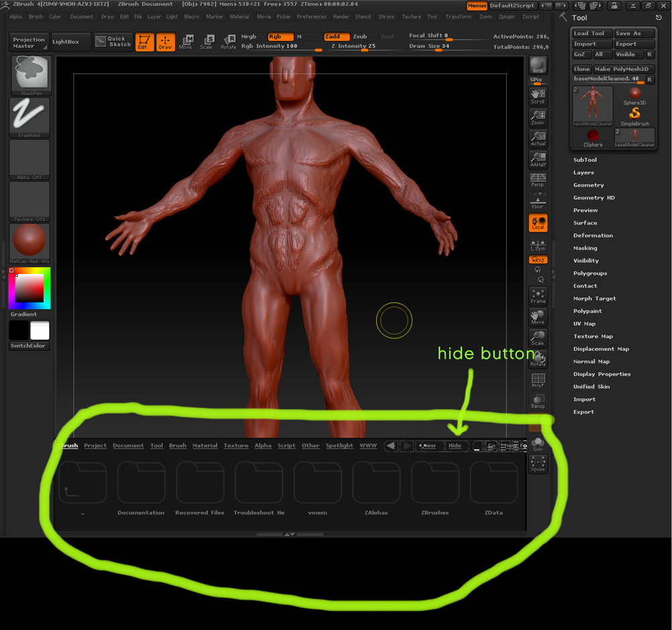Open Quick Sketch

click(113, 42)
